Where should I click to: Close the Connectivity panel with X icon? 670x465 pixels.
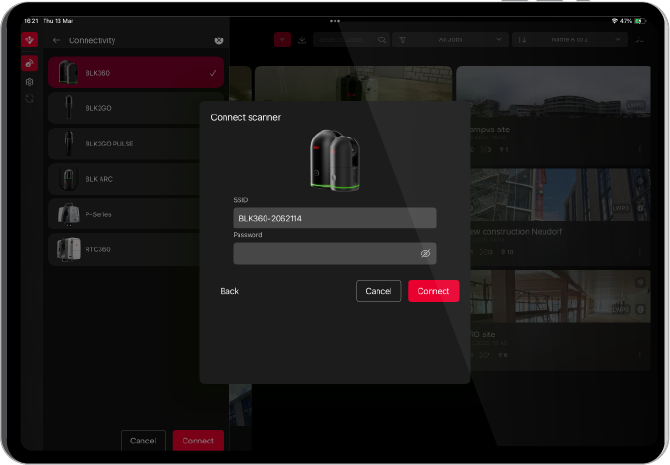(219, 40)
